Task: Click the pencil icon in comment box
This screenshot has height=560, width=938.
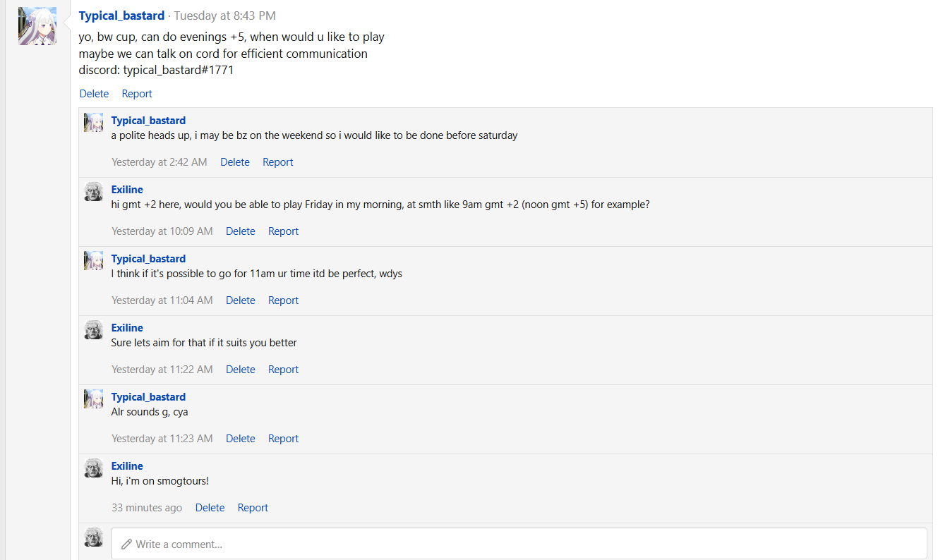Action: (126, 544)
